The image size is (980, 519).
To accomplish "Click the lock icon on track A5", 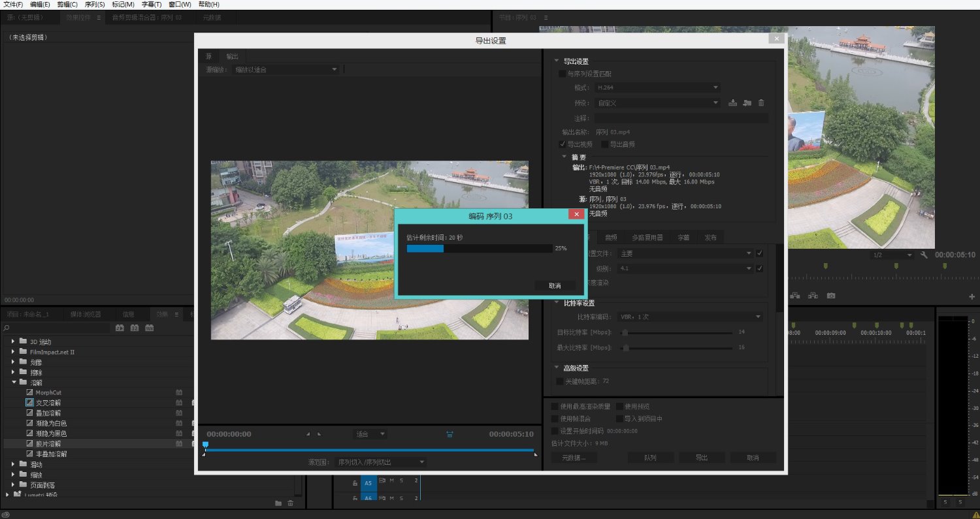I will pos(355,483).
